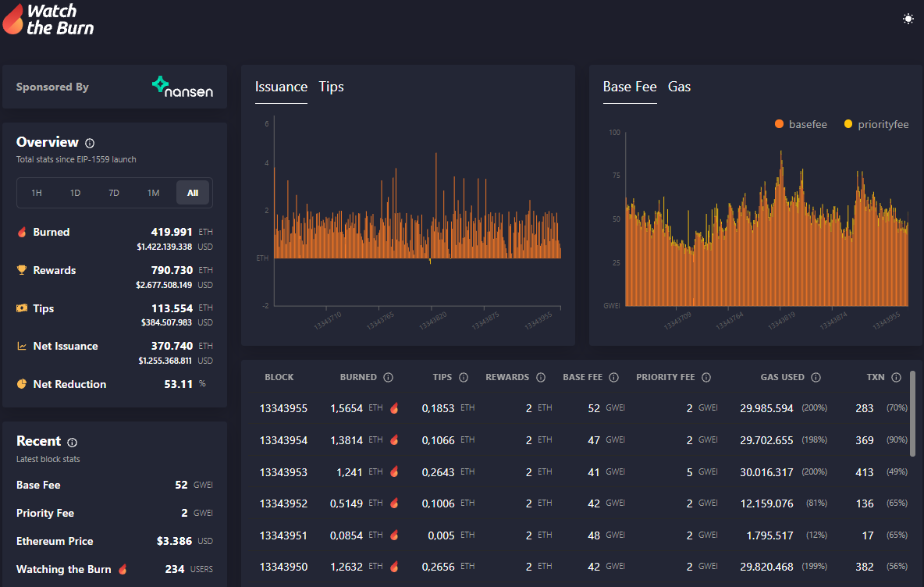Click the Overview info icon
The width and height of the screenshot is (924, 587).
pos(90,143)
